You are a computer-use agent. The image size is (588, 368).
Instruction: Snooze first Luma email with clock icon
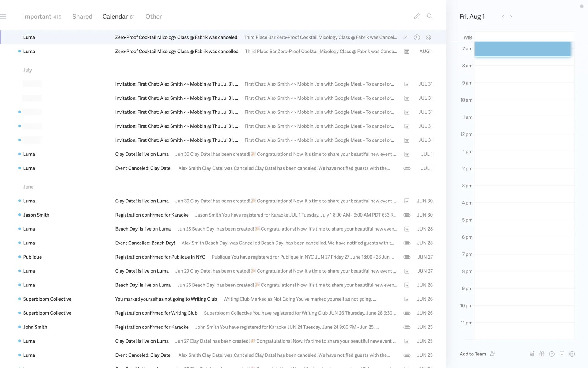[417, 37]
